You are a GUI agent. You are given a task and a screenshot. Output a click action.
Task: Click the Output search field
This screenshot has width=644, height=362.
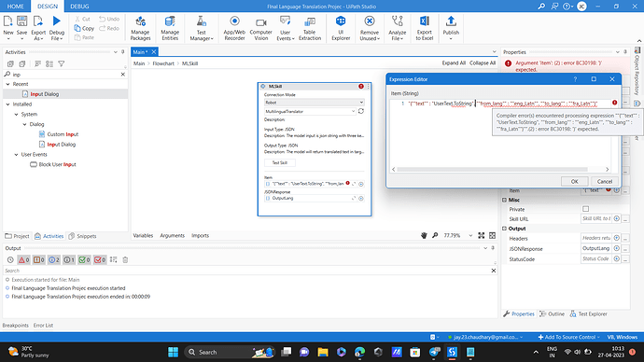click(246, 271)
